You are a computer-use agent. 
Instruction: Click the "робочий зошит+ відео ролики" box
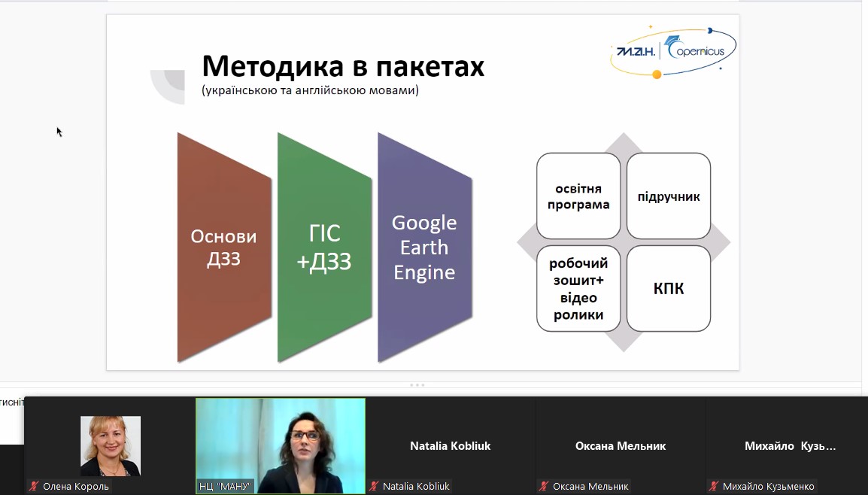[578, 289]
